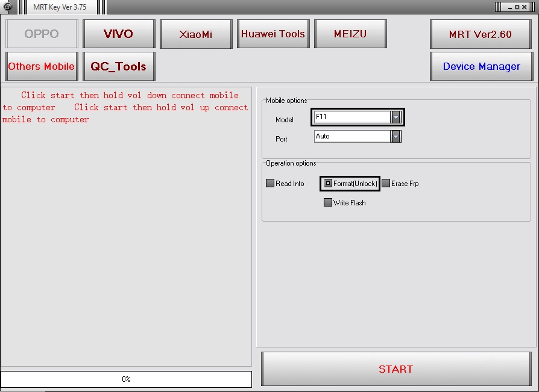Open Device Manager
The image size is (539, 392).
pyautogui.click(x=481, y=66)
